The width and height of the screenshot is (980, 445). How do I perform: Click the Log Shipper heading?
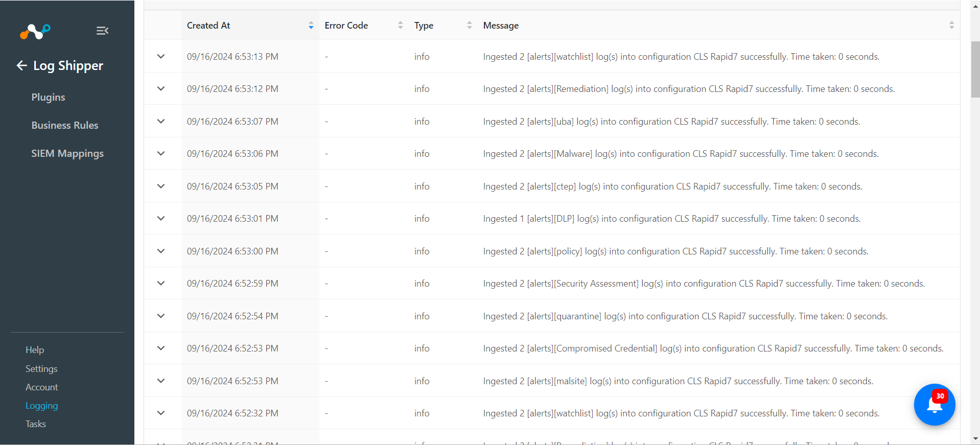tap(68, 66)
